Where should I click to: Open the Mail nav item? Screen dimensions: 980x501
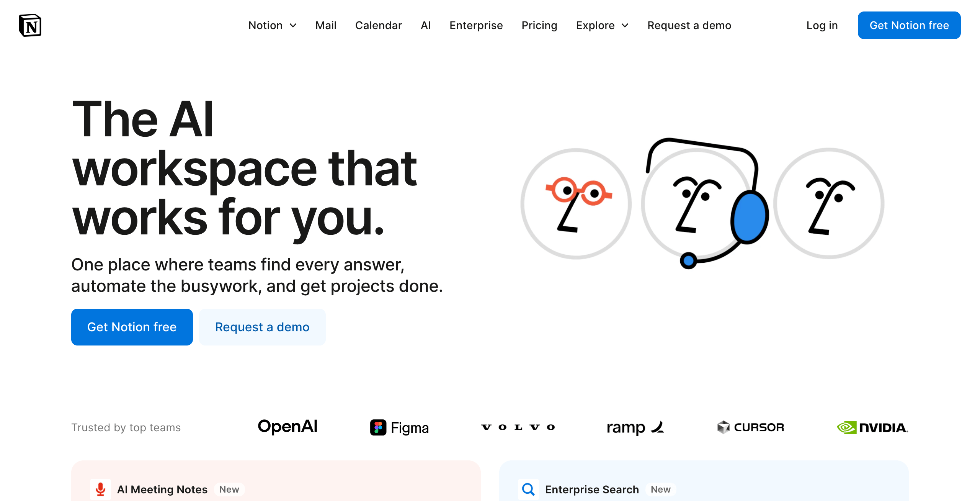326,25
